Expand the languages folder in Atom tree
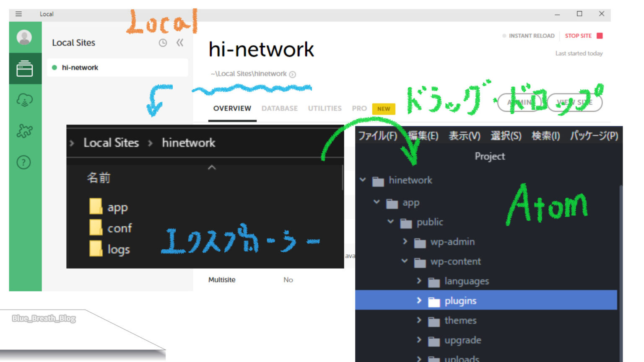Viewport: 644px width, 362px height. coord(419,281)
